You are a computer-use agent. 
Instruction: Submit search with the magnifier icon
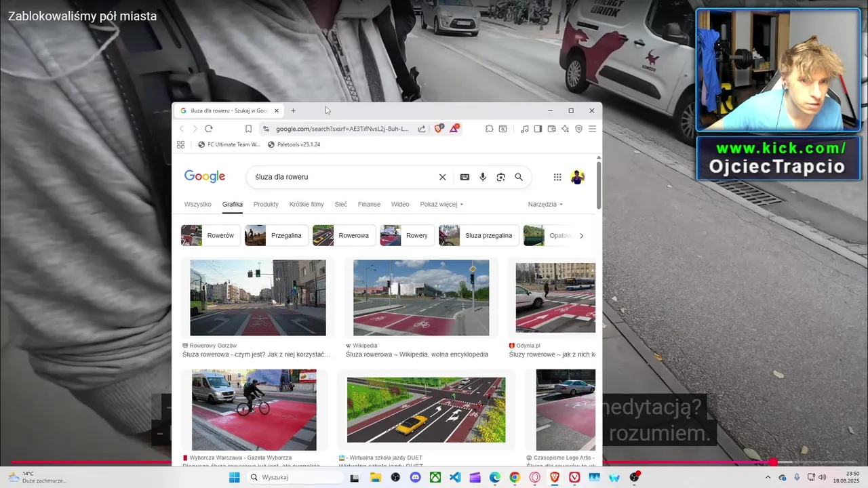519,177
